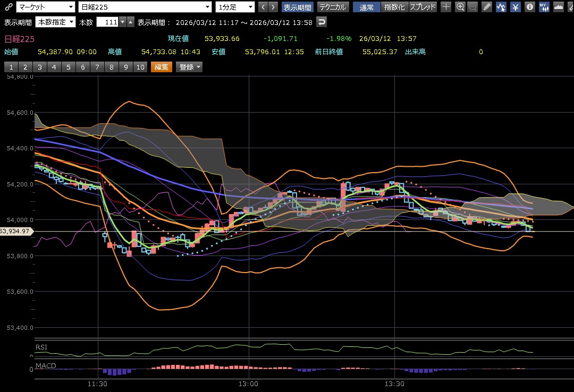Select chart preset tab 10
The height and width of the screenshot is (392, 574).
140,67
